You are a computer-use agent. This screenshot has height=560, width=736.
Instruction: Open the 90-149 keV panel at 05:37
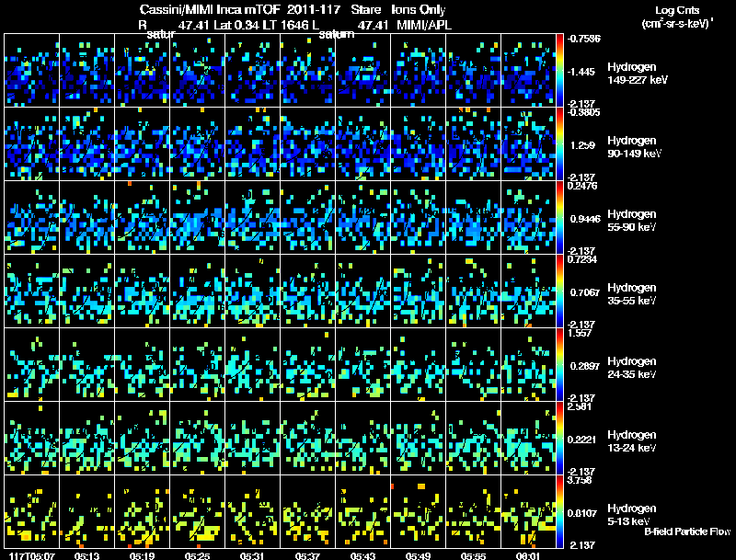tap(307, 144)
